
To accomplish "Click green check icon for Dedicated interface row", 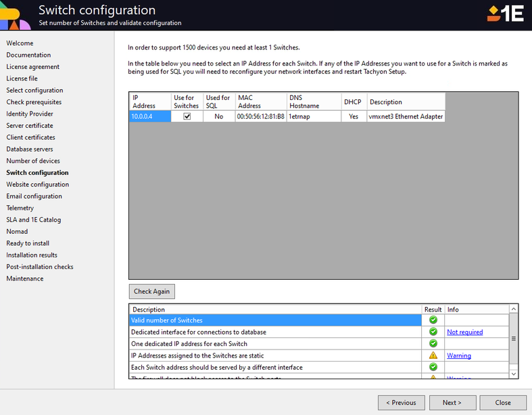I will click(433, 332).
